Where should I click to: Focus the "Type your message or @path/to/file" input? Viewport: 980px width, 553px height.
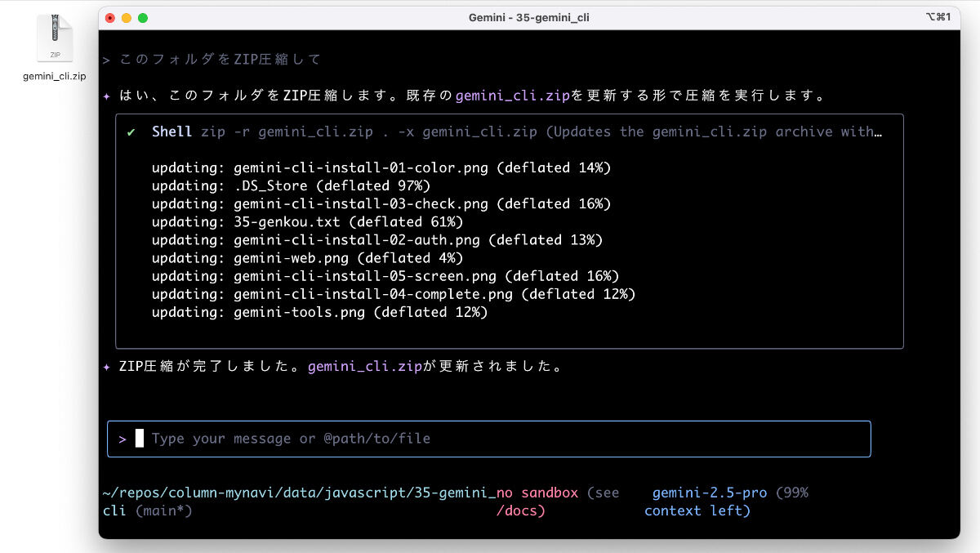click(489, 439)
